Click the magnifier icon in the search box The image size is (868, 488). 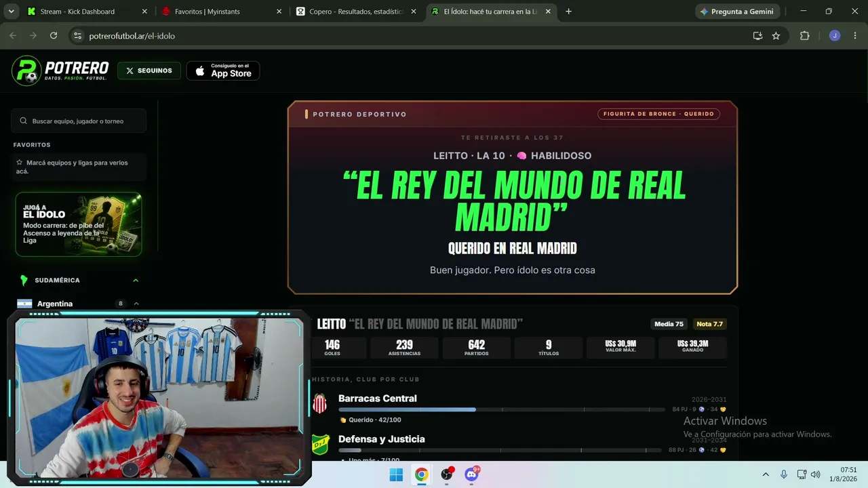pos(24,121)
